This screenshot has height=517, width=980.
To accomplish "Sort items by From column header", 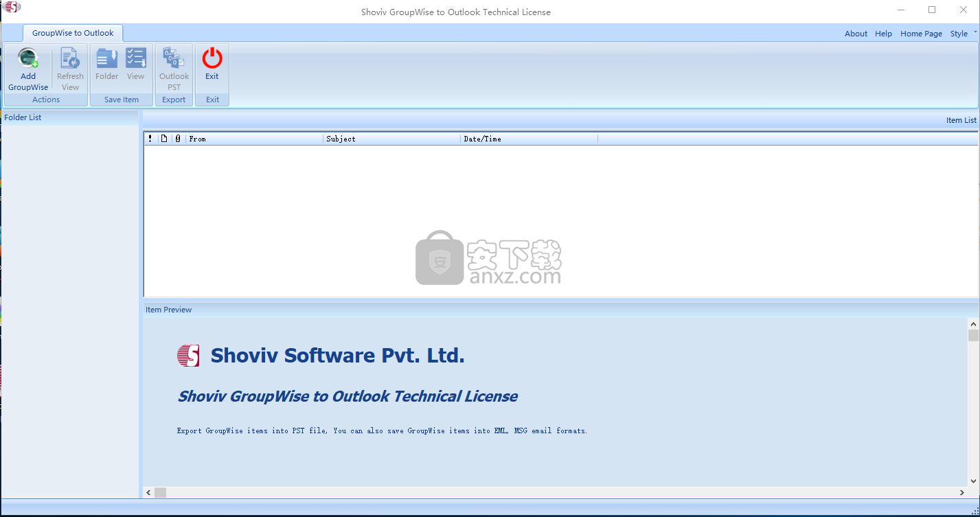I will click(255, 139).
